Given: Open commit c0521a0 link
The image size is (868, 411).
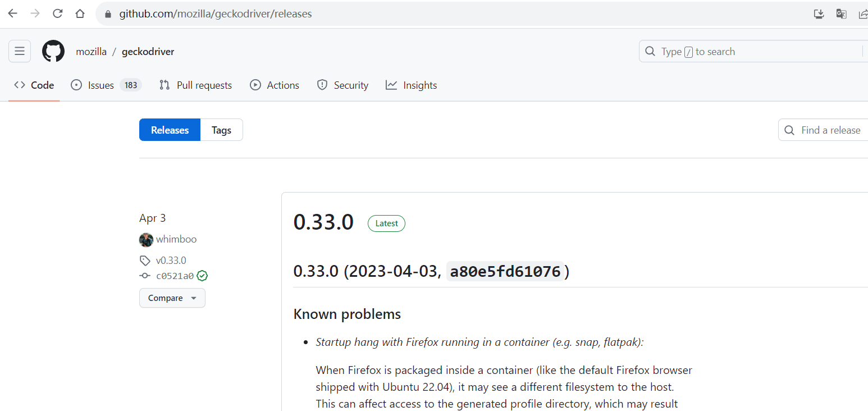Looking at the screenshot, I should coord(175,276).
